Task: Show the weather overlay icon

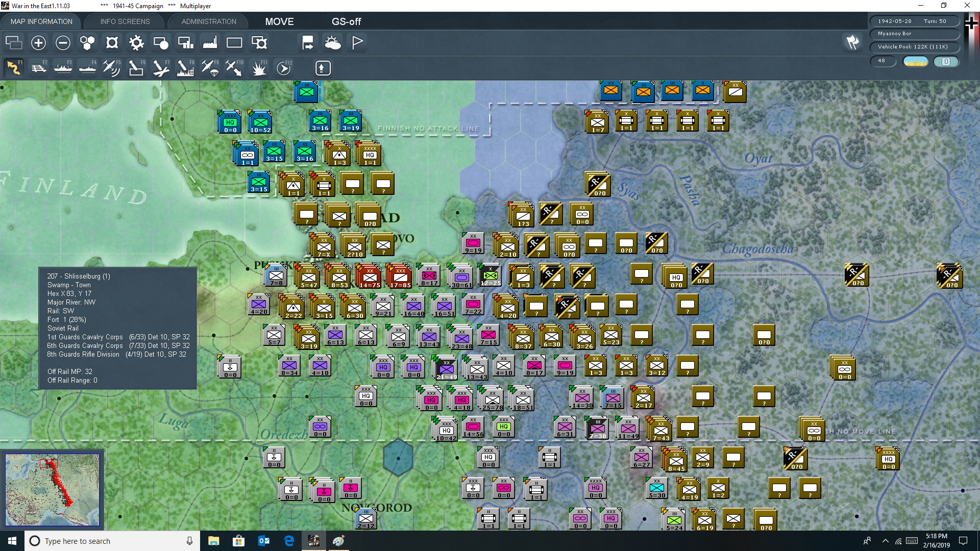Action: coord(333,42)
